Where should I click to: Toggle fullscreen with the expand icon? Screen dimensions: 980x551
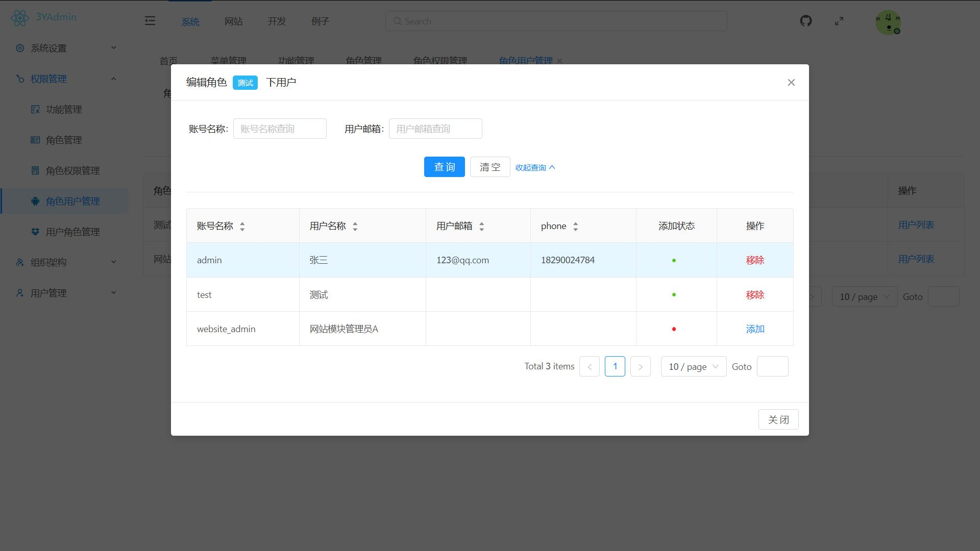coord(839,21)
